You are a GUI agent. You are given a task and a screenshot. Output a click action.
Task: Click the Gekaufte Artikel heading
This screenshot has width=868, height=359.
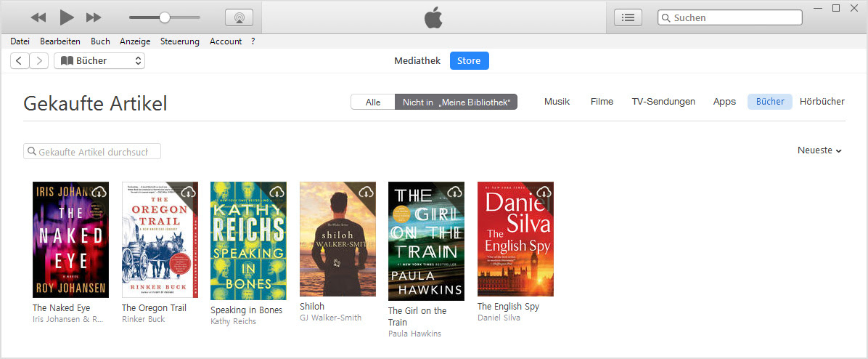[x=95, y=104]
